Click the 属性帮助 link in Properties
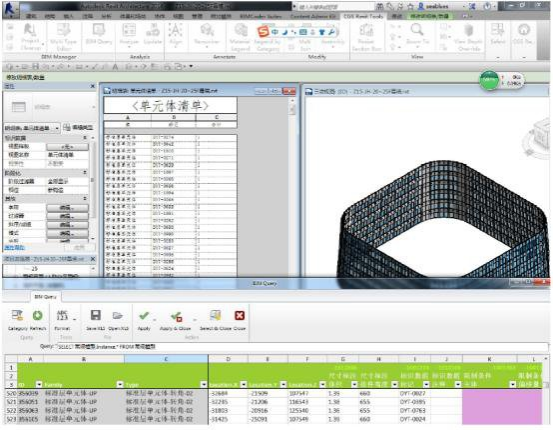 click(x=14, y=248)
